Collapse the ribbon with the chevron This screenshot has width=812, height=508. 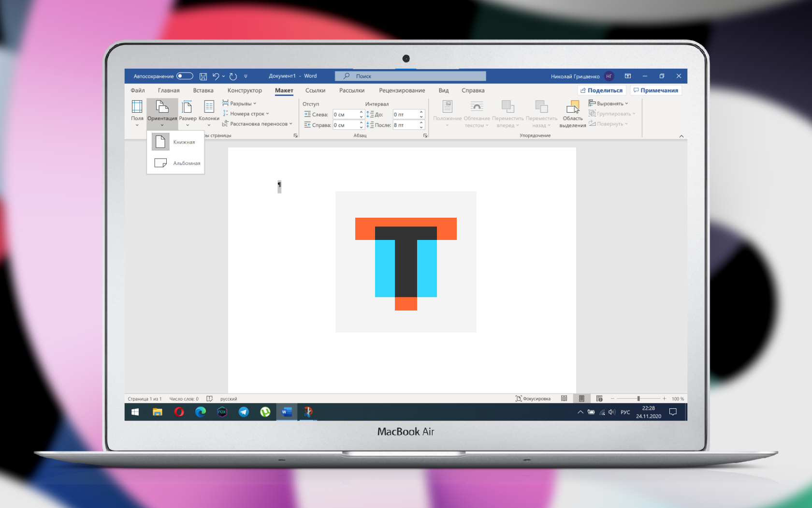tap(681, 136)
